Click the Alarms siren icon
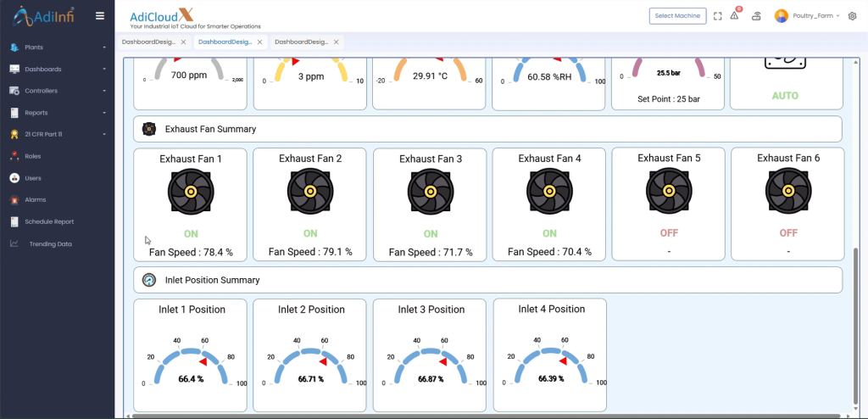The width and height of the screenshot is (868, 419). [x=14, y=199]
